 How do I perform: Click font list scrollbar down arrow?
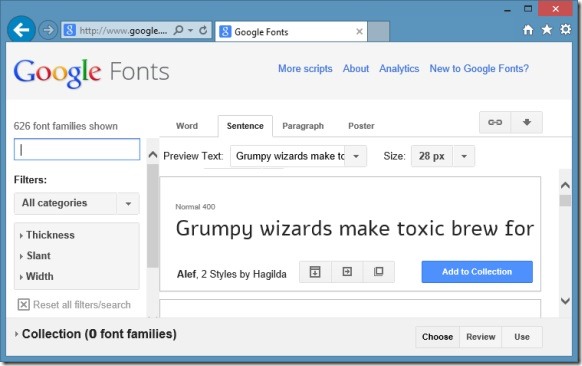tap(565, 301)
